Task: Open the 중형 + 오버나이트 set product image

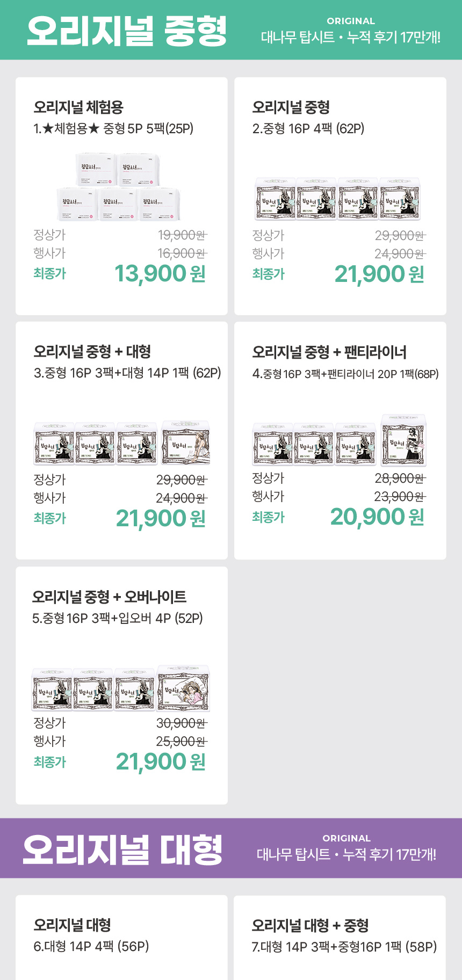Action: 121,689
